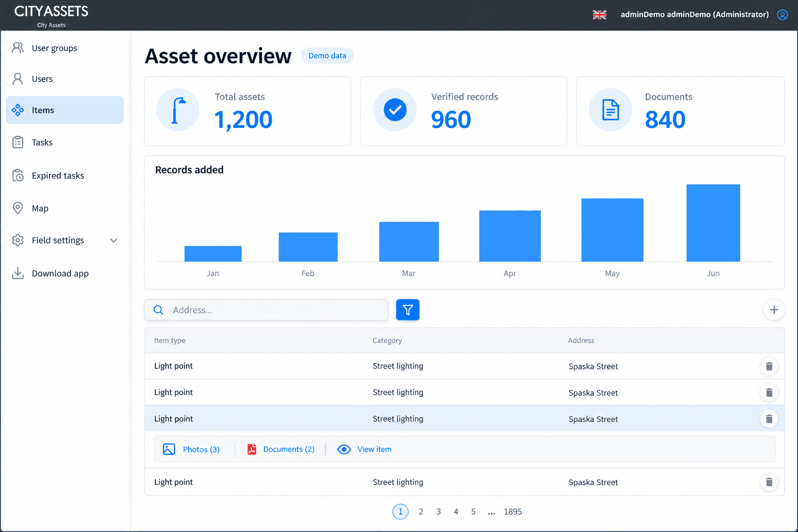Click the eye View item link
Image resolution: width=798 pixels, height=532 pixels.
[364, 449]
